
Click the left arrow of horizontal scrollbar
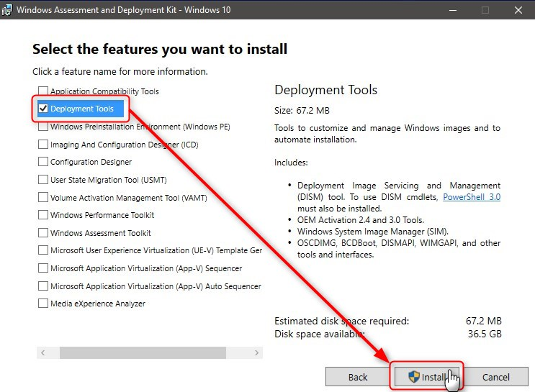pyautogui.click(x=42, y=352)
